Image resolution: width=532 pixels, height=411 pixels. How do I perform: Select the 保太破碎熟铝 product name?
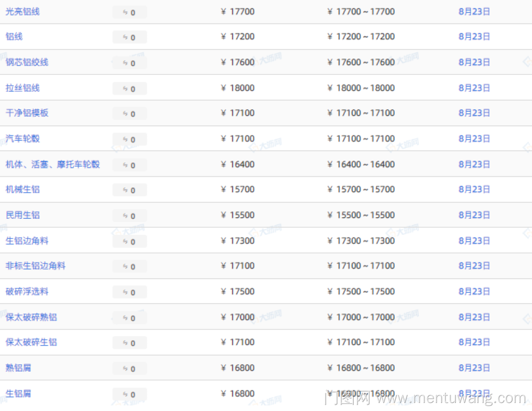coord(31,317)
